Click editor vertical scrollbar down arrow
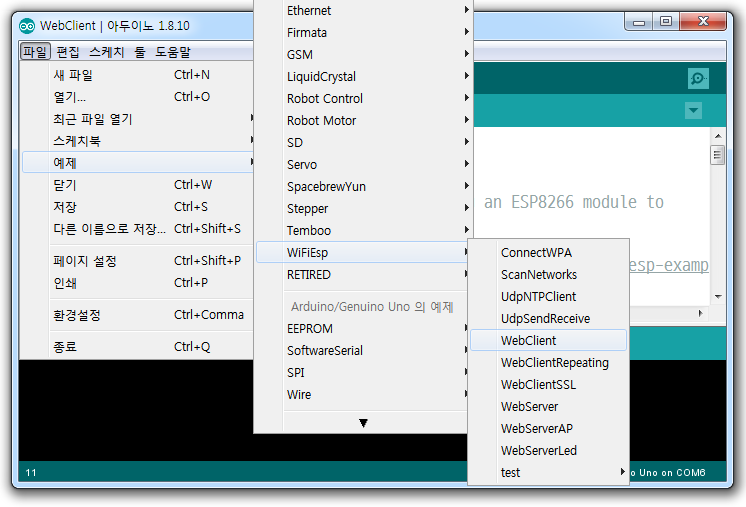The image size is (746, 507). [718, 297]
